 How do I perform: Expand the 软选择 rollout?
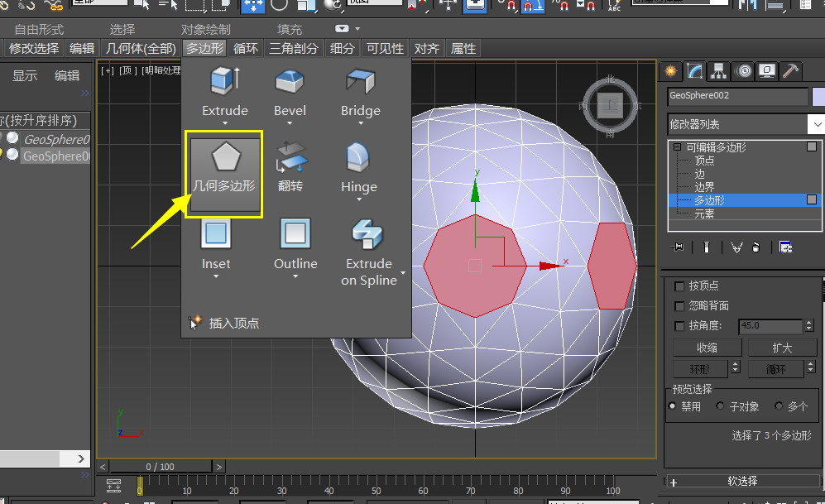pos(742,481)
